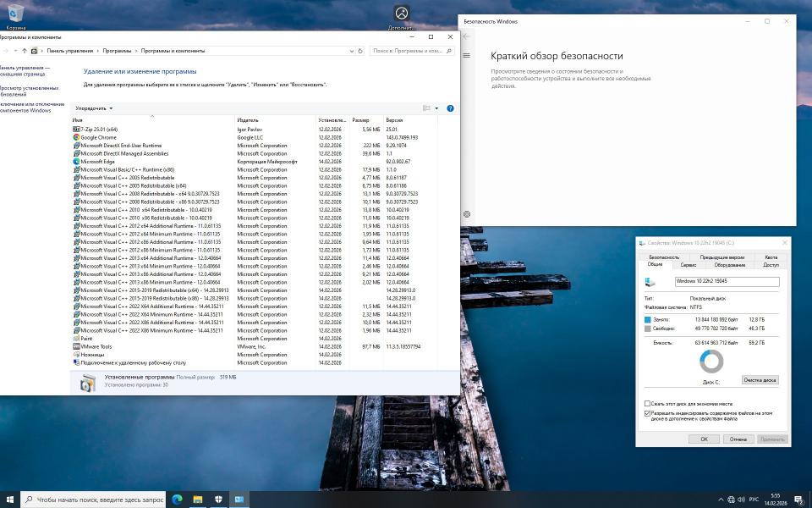This screenshot has height=508, width=812.
Task: Switch to the Безопасность tab
Action: [x=664, y=257]
